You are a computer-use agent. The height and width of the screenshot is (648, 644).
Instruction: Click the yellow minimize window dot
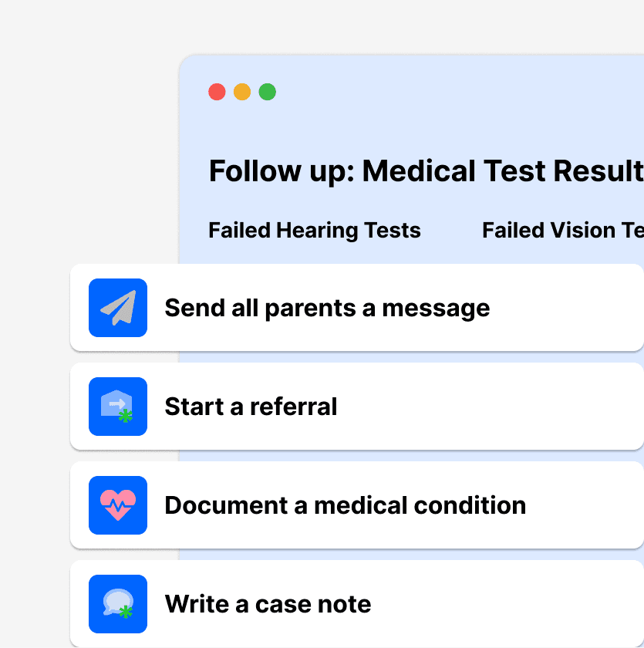(242, 92)
